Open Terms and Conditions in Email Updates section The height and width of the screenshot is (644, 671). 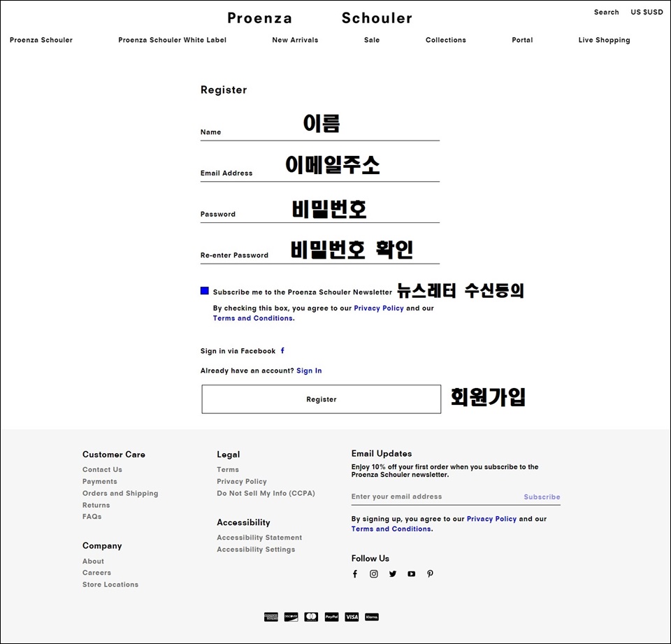(x=391, y=529)
